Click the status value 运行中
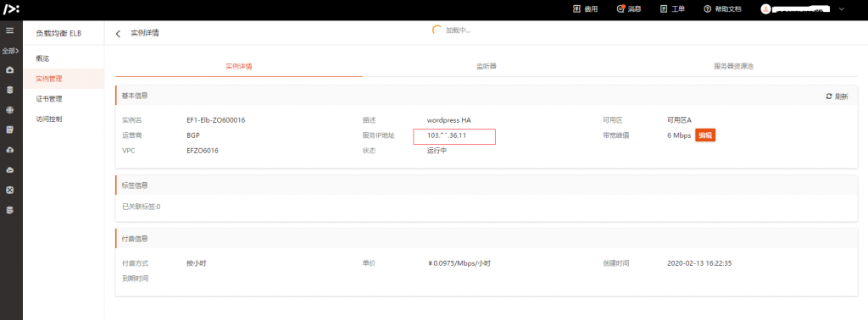Image resolution: width=868 pixels, height=320 pixels. pos(437,151)
